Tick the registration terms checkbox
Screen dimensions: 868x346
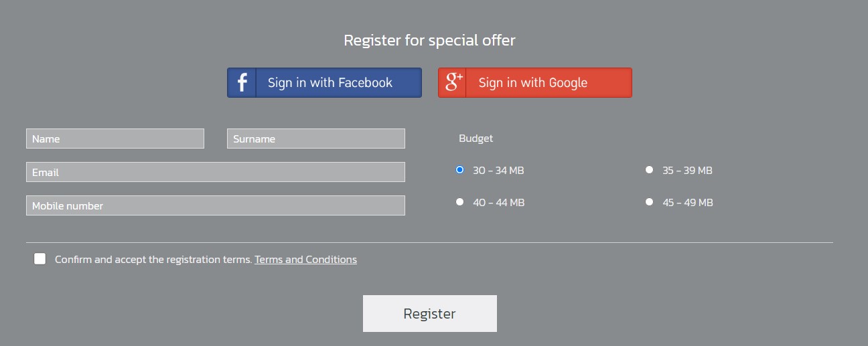(x=40, y=259)
